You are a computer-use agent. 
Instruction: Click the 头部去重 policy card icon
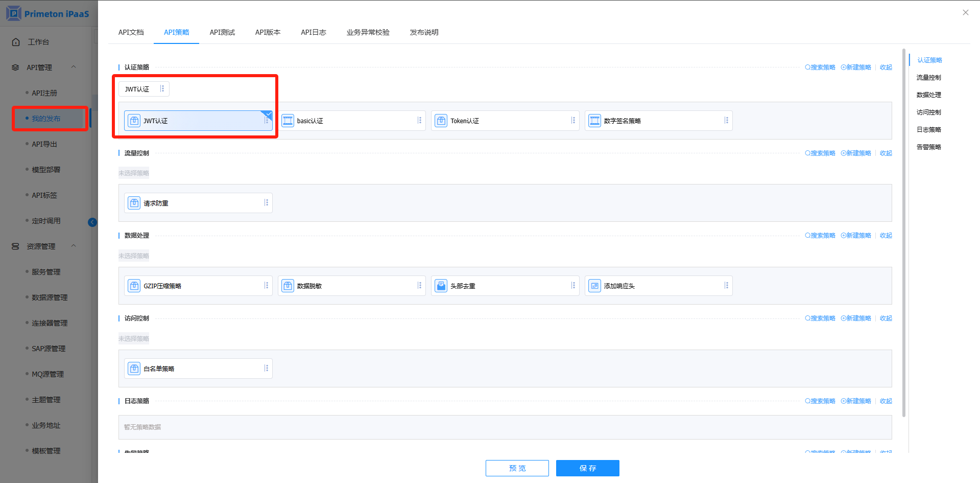click(441, 286)
